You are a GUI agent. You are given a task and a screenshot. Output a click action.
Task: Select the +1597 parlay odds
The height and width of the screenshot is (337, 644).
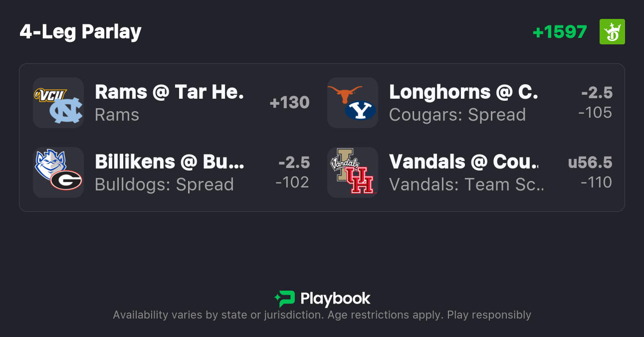560,32
